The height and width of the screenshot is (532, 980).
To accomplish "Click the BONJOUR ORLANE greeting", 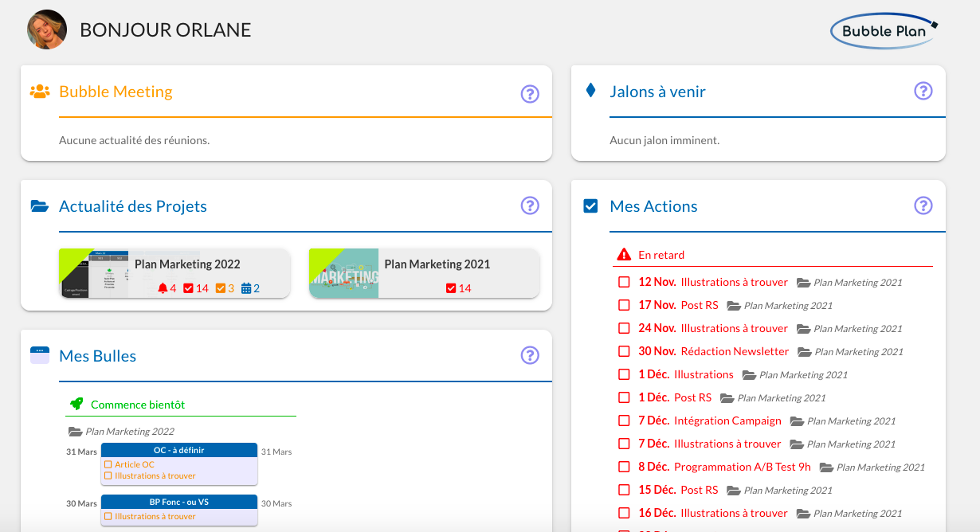I will (x=166, y=30).
